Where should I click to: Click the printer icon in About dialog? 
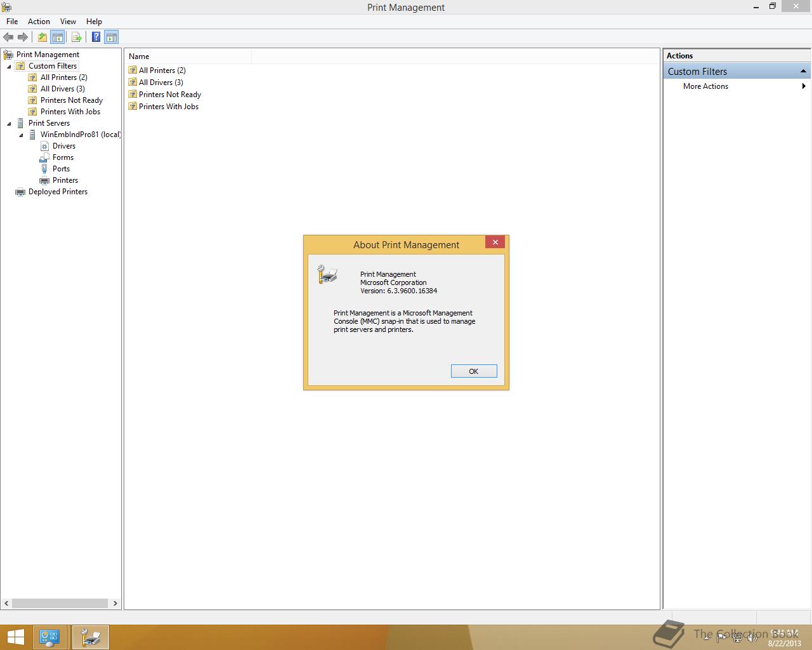click(327, 274)
